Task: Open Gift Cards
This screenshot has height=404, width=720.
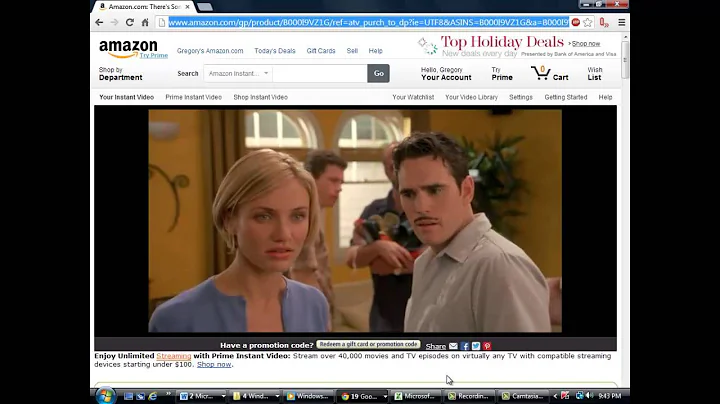Action: (321, 51)
